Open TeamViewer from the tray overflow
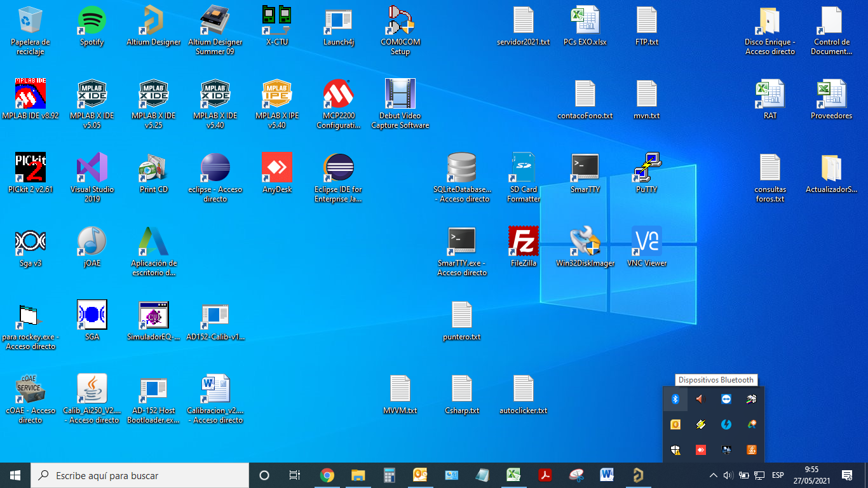Viewport: 868px width, 488px height. [726, 399]
